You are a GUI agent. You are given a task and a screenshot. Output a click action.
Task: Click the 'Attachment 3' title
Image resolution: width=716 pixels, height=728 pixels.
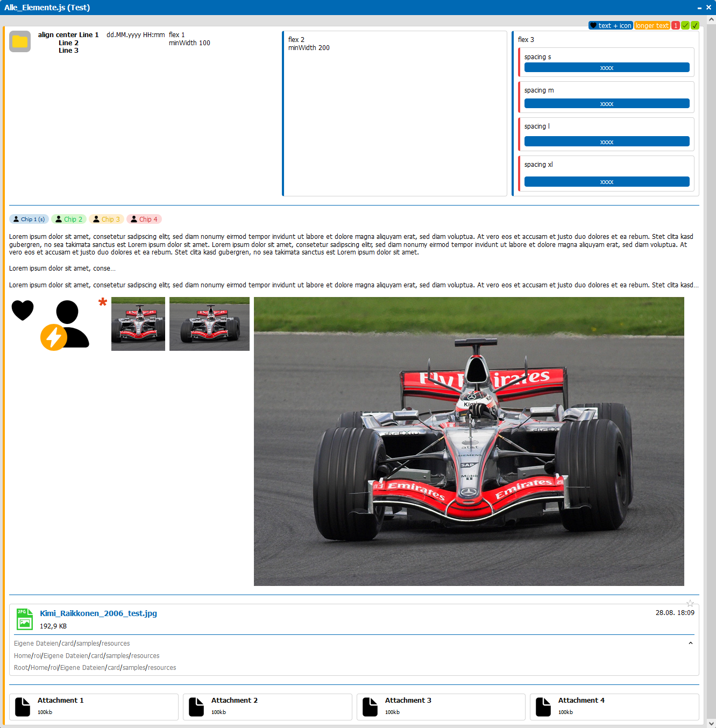tap(408, 701)
